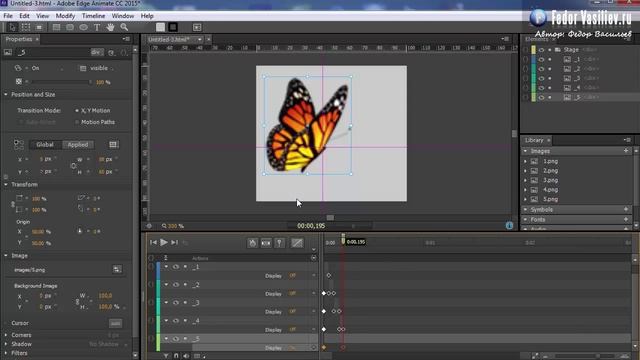Select the Hand pan tool
The height and width of the screenshot is (360, 640).
pos(110,27)
